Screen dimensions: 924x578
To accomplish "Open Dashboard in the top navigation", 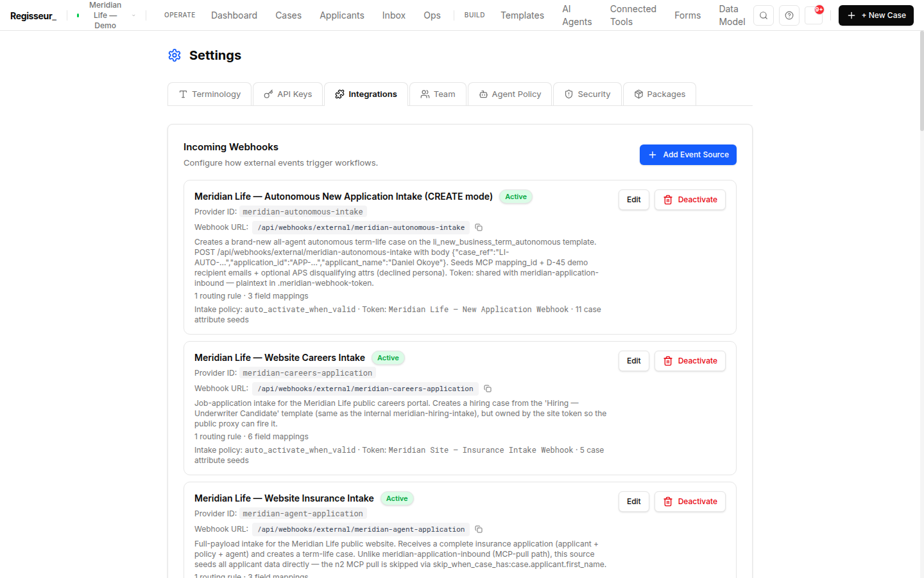I will (234, 15).
